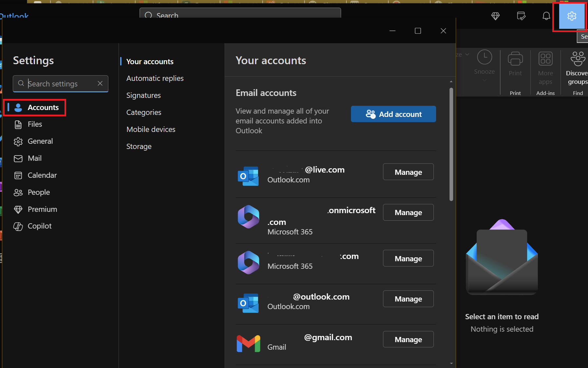Click the @live.com Outlook logo
The height and width of the screenshot is (368, 588).
pyautogui.click(x=248, y=176)
